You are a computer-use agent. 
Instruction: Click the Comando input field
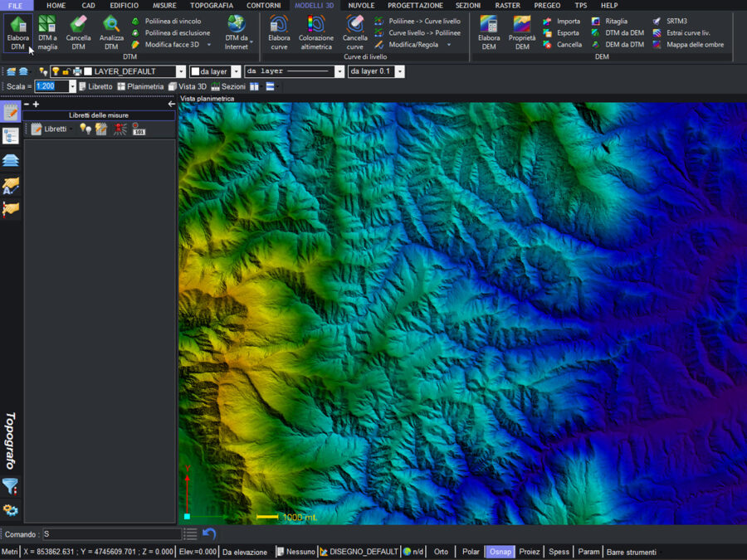tap(110, 534)
